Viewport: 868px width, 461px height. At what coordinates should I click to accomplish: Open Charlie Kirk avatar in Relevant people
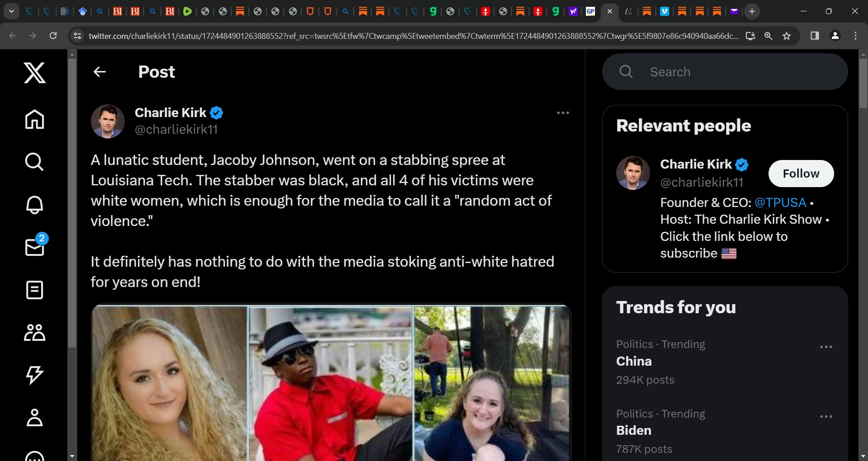coord(633,173)
